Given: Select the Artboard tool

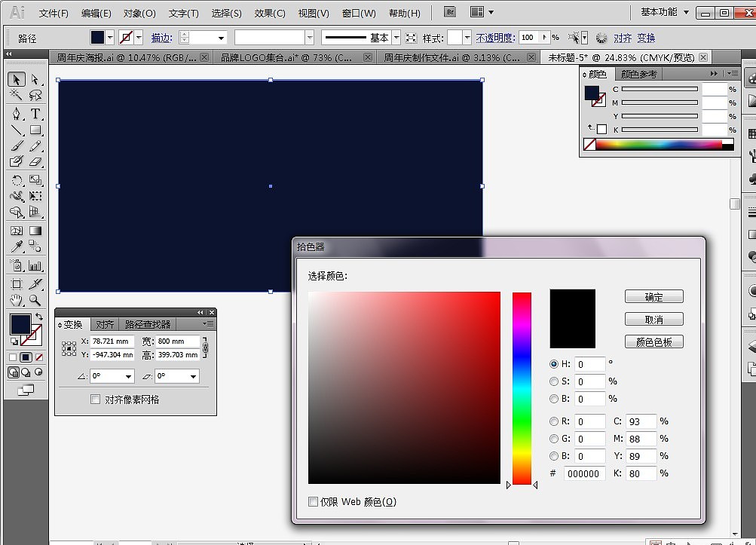Looking at the screenshot, I should (x=17, y=284).
